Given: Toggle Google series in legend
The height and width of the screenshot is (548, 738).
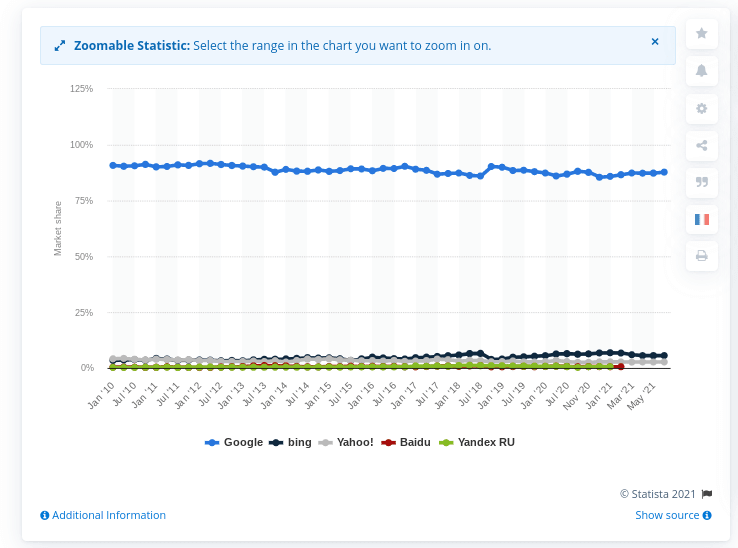Looking at the screenshot, I should 243,442.
